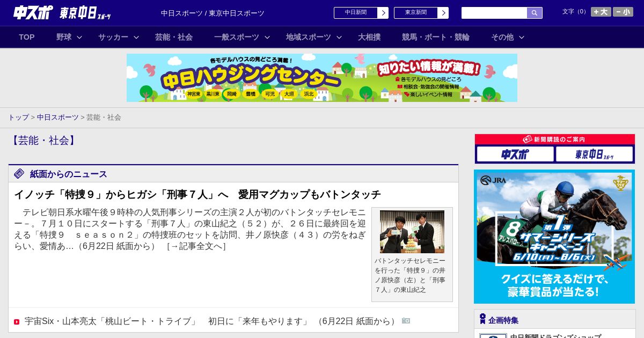The image size is (644, 338).
Task: Decrease text size with the －小 button
Action: pyautogui.click(x=623, y=12)
